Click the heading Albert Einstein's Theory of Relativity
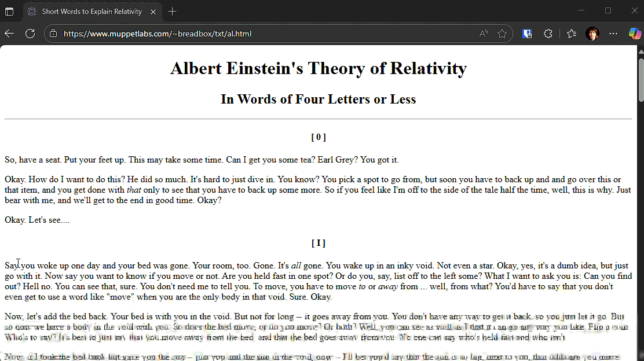Screen dimensions: 644x361 pyautogui.click(x=319, y=68)
